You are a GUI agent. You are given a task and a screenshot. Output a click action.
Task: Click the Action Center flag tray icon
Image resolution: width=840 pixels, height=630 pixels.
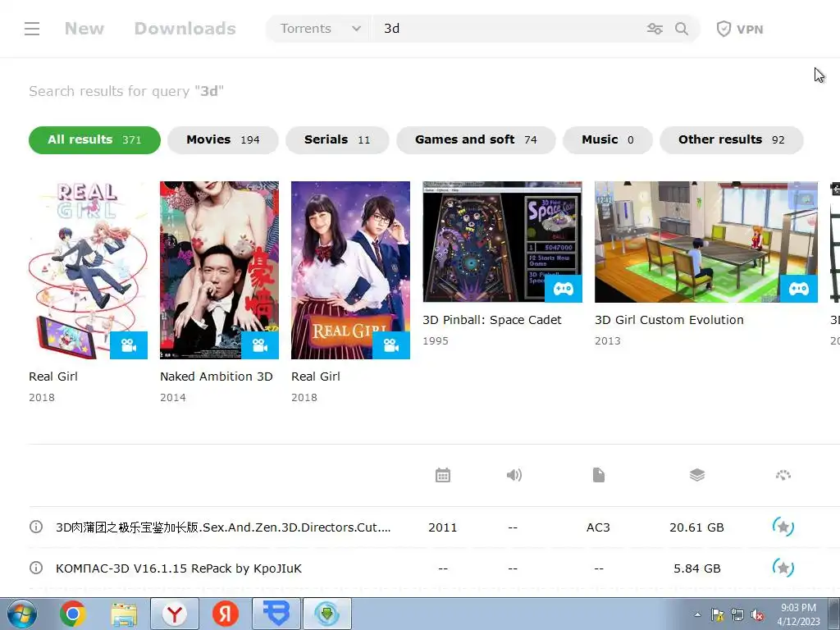(x=717, y=615)
